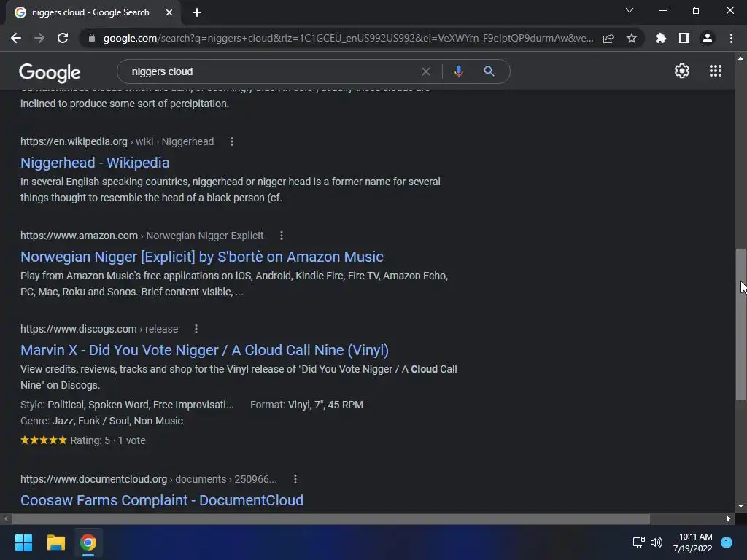This screenshot has height=560, width=747.
Task: Open the Extensions puzzle icon
Action: [x=661, y=38]
